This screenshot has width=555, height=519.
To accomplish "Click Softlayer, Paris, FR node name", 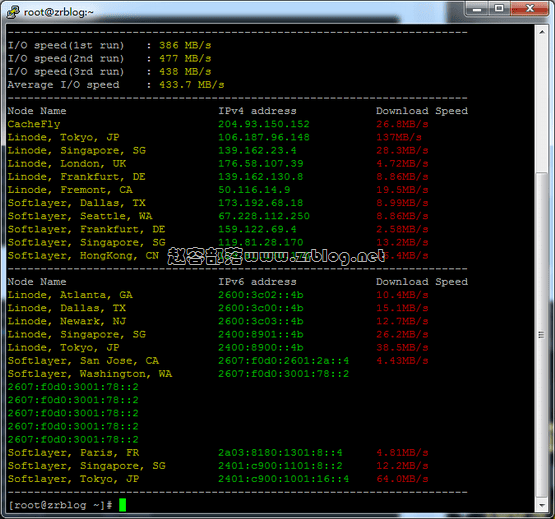I will 73,453.
